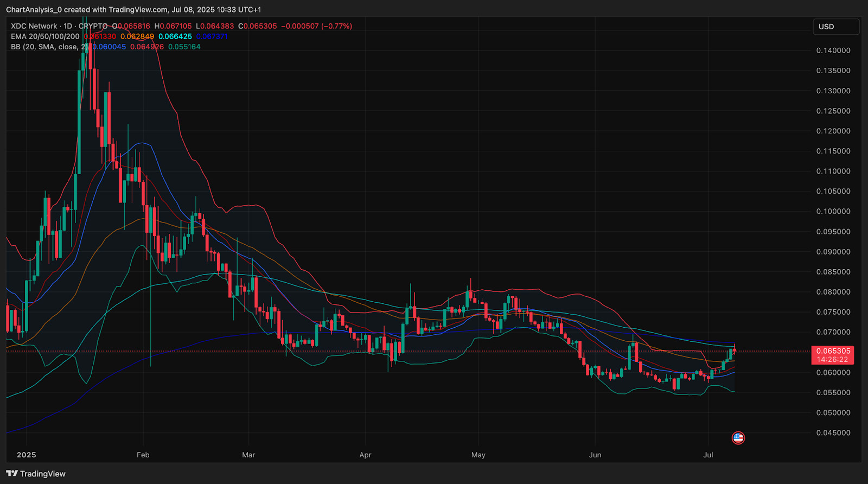868x484 pixels.
Task: Select the EMA 20/50/100/200 indicator legend
Action: click(x=45, y=36)
